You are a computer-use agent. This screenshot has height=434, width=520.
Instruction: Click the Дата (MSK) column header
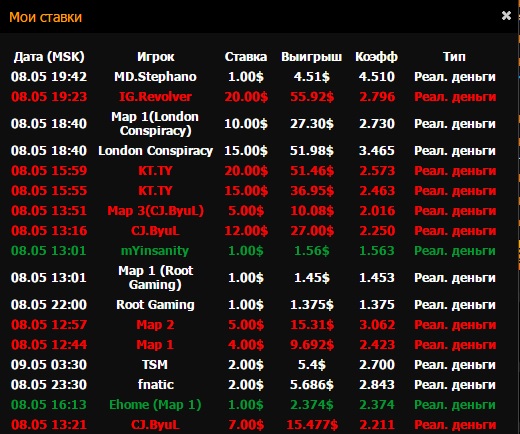coord(49,57)
